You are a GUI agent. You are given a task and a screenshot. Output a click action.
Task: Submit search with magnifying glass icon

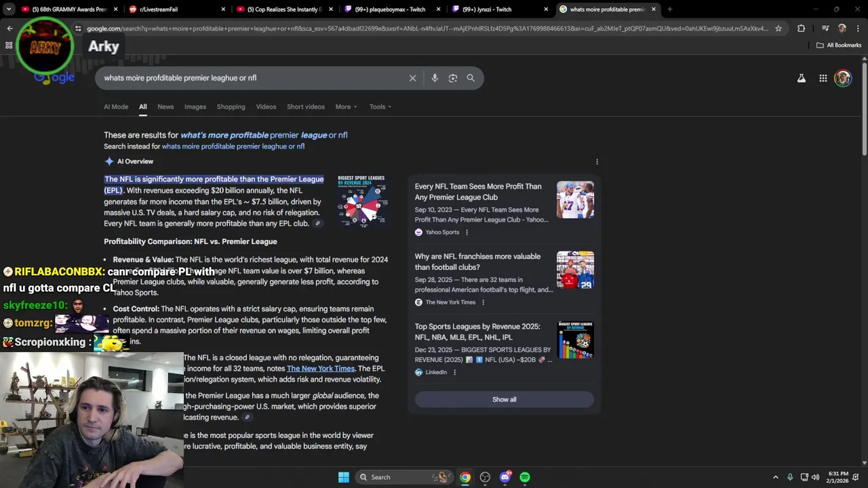coord(471,78)
